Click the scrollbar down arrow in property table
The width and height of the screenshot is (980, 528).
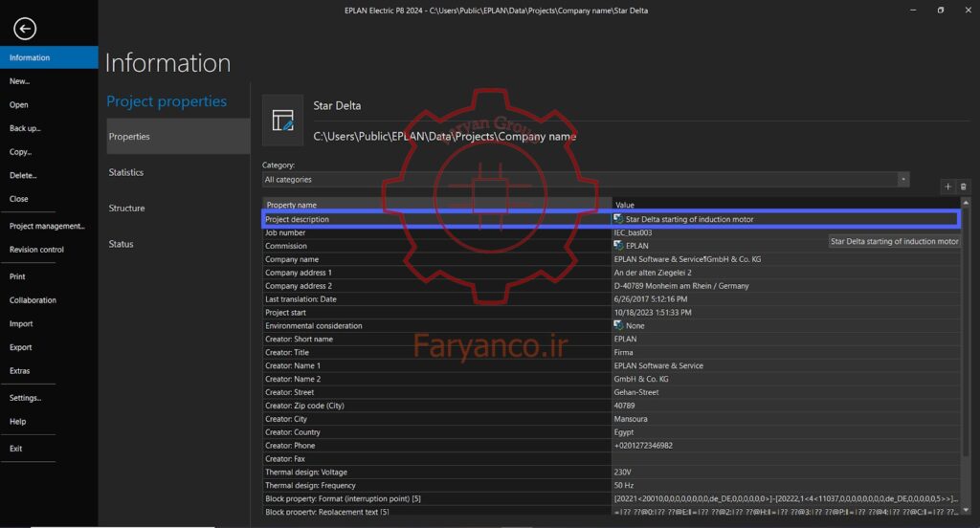(x=965, y=510)
